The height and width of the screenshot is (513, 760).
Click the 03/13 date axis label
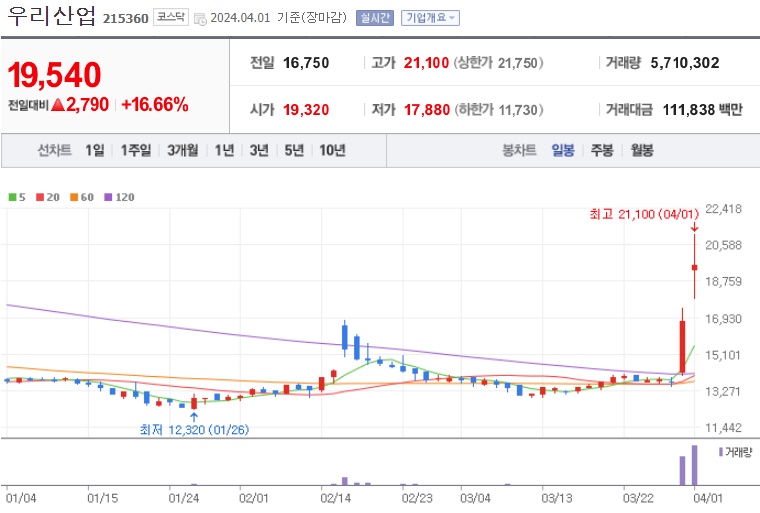[x=556, y=498]
